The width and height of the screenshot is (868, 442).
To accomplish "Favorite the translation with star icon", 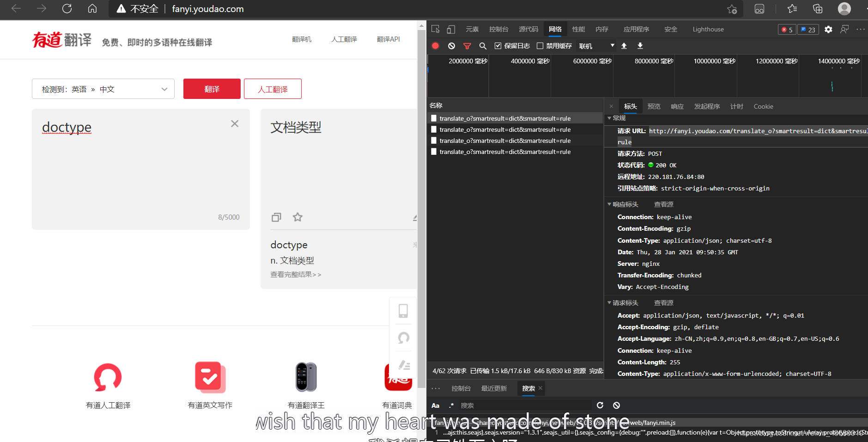I will [297, 217].
